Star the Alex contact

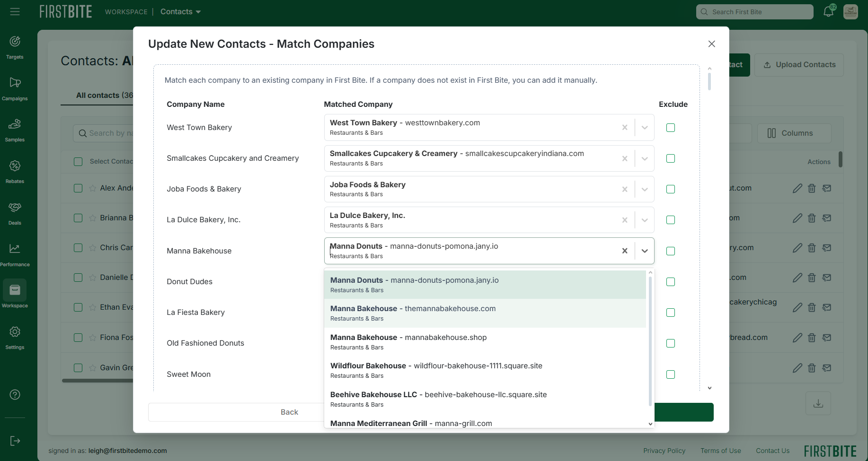pos(93,188)
